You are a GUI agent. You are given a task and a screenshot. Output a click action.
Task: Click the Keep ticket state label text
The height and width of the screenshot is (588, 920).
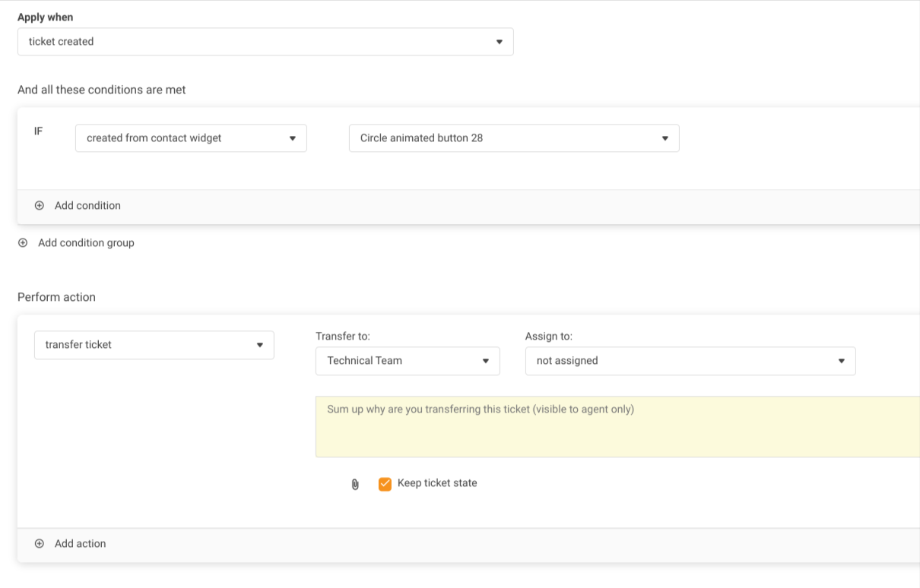tap(437, 483)
